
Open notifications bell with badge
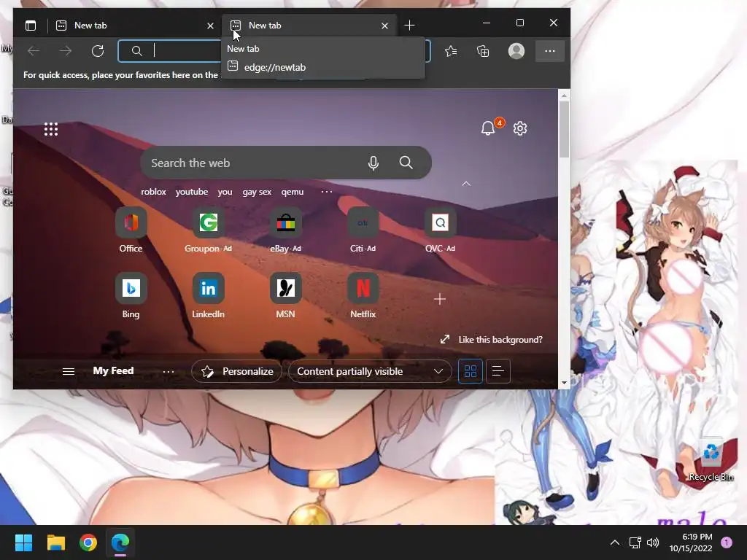coord(488,128)
